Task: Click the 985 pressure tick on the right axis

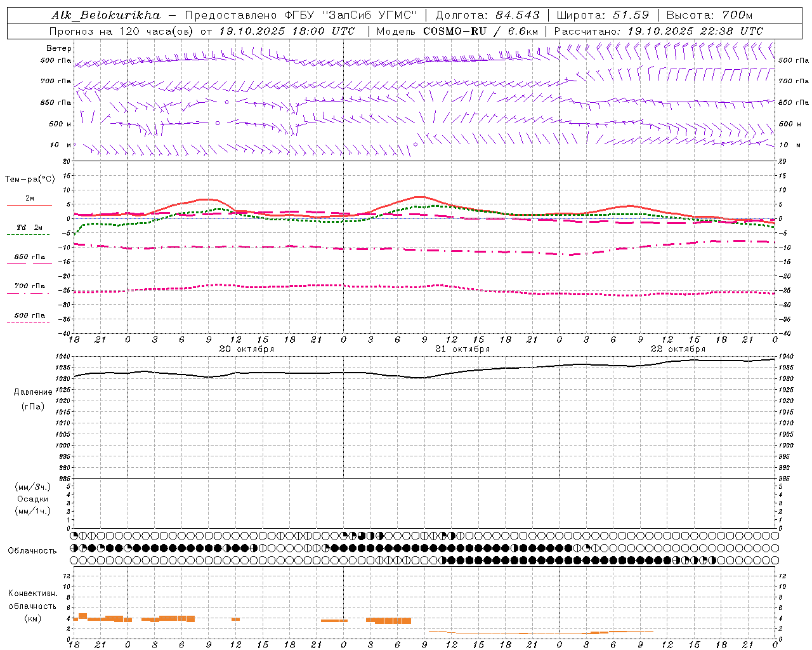Action: (x=785, y=479)
